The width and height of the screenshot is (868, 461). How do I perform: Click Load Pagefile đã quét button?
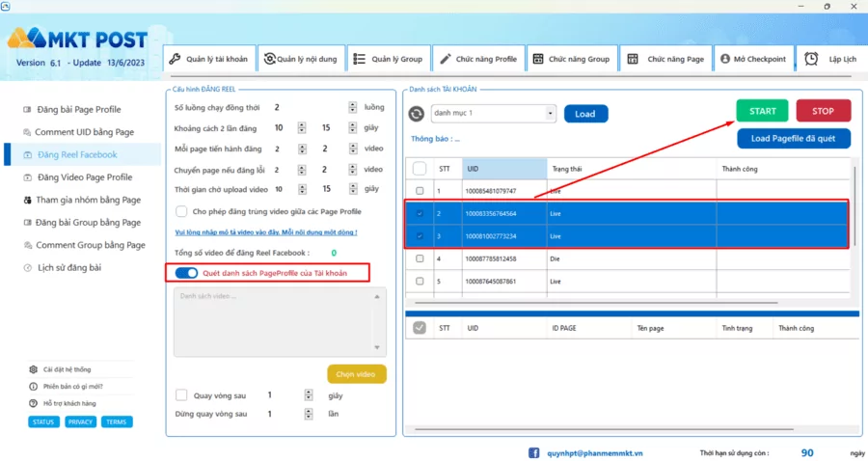click(794, 138)
